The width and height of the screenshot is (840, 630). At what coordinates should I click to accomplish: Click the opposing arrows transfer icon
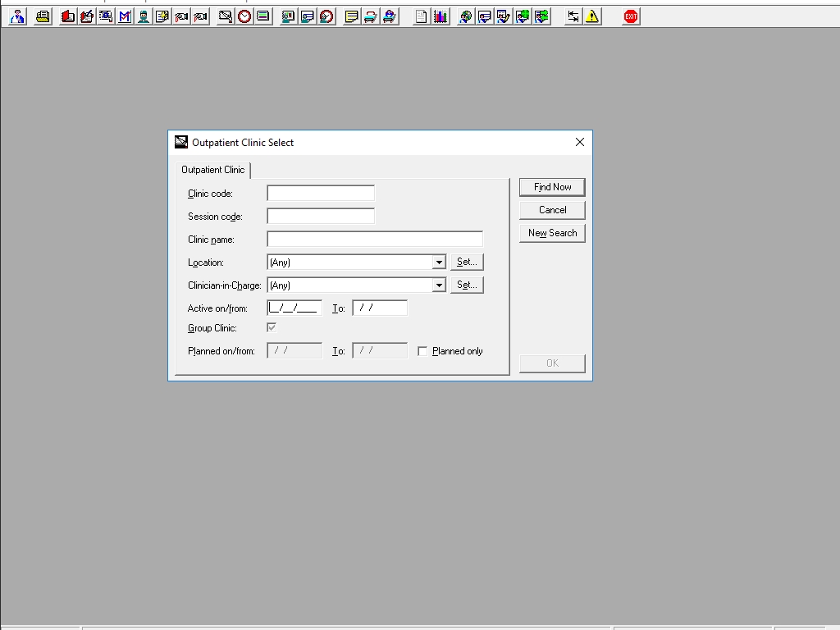pos(573,16)
